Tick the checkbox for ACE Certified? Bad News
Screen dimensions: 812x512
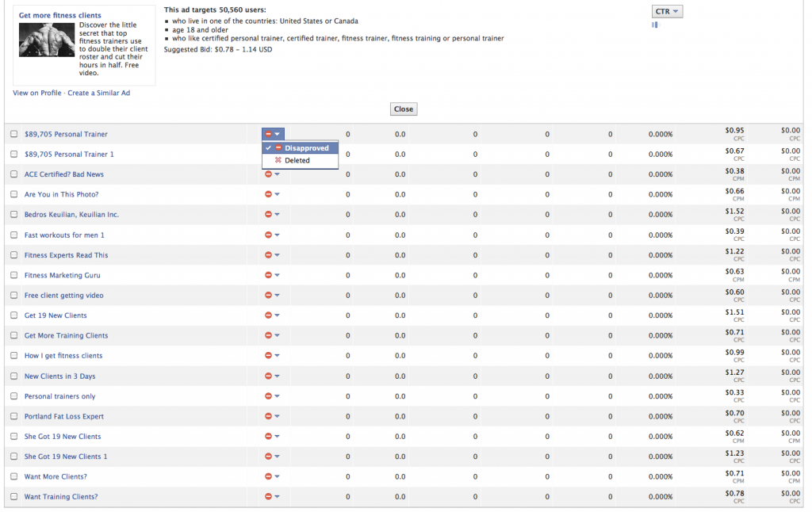pos(13,174)
